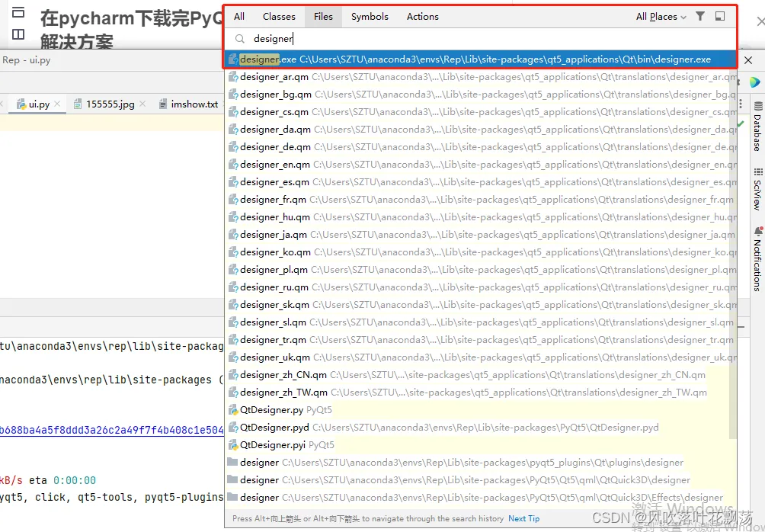
Task: Choose the designer_cs.qm result
Action: click(x=481, y=112)
